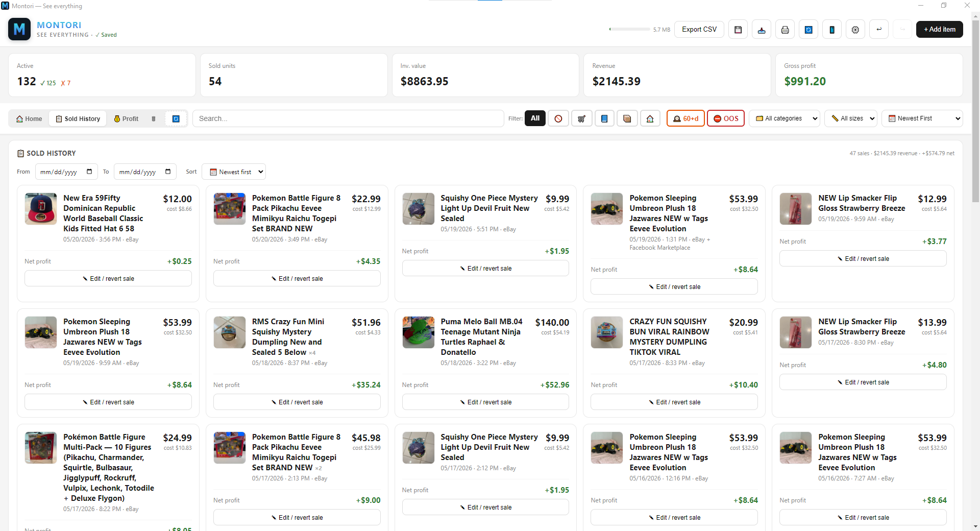Switch to the Sold History tab

[78, 119]
